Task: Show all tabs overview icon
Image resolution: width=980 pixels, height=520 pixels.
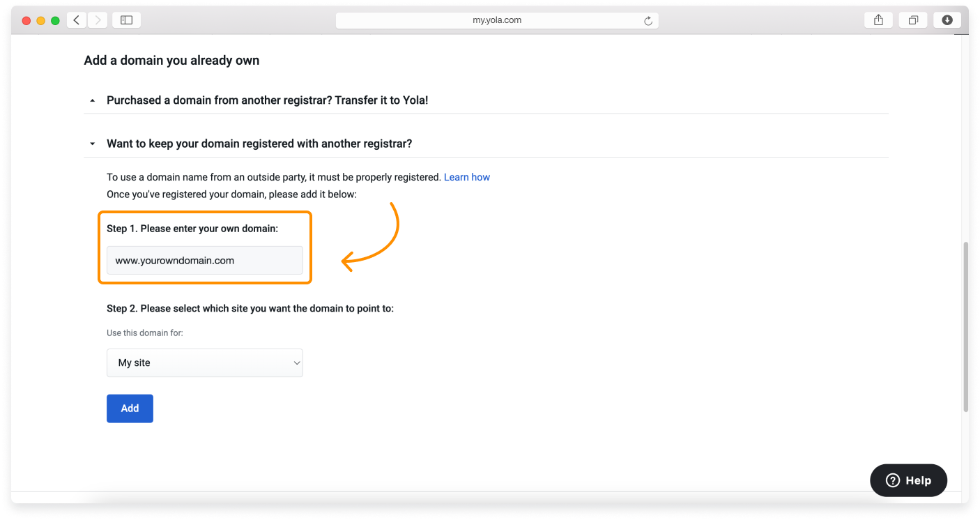Action: (x=913, y=20)
